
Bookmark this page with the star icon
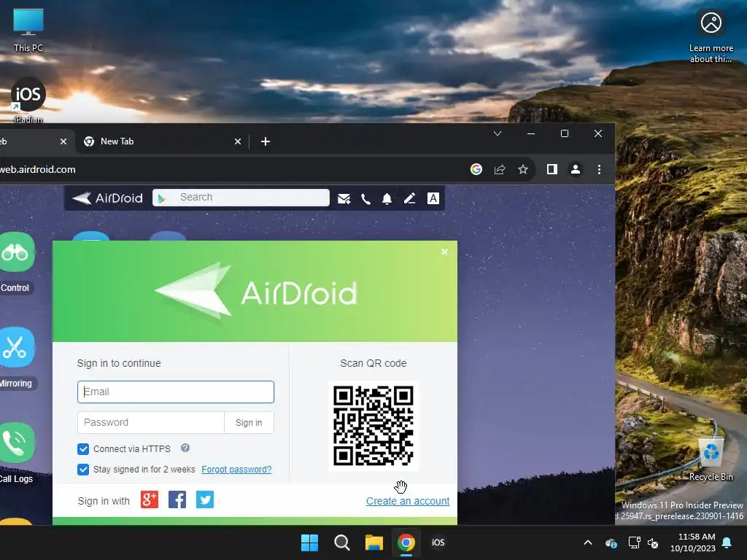pyautogui.click(x=523, y=169)
